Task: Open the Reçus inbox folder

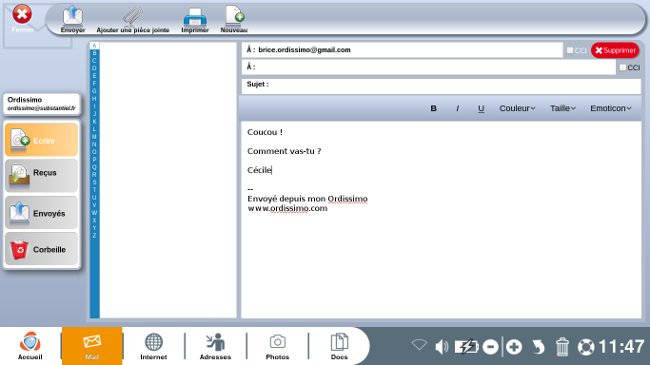Action: pos(41,176)
